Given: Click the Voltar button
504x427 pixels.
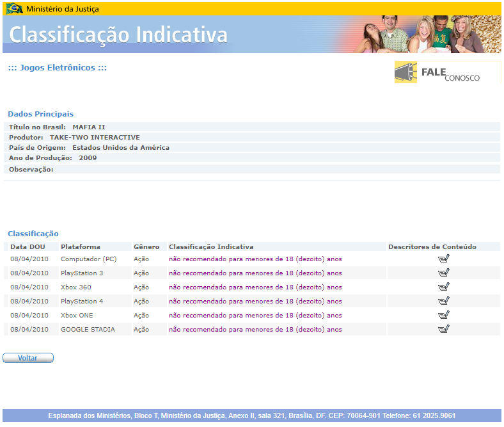Looking at the screenshot, I should point(28,358).
